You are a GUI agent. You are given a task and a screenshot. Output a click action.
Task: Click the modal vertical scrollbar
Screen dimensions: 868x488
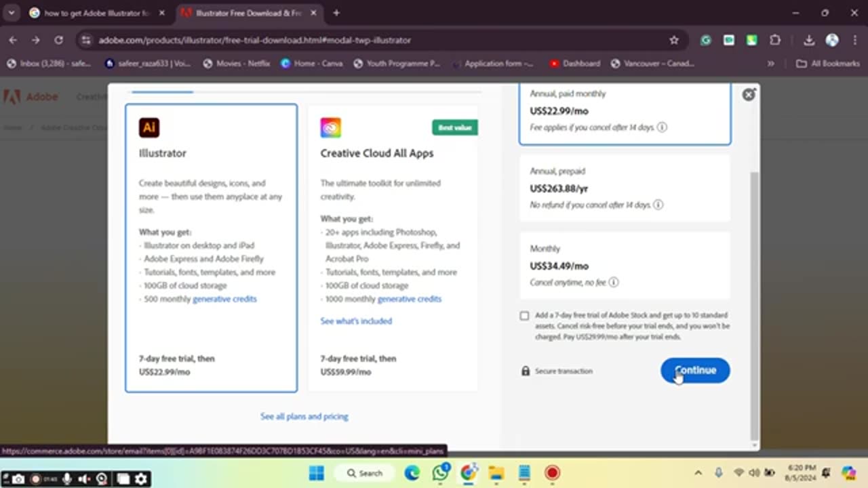[x=755, y=305]
